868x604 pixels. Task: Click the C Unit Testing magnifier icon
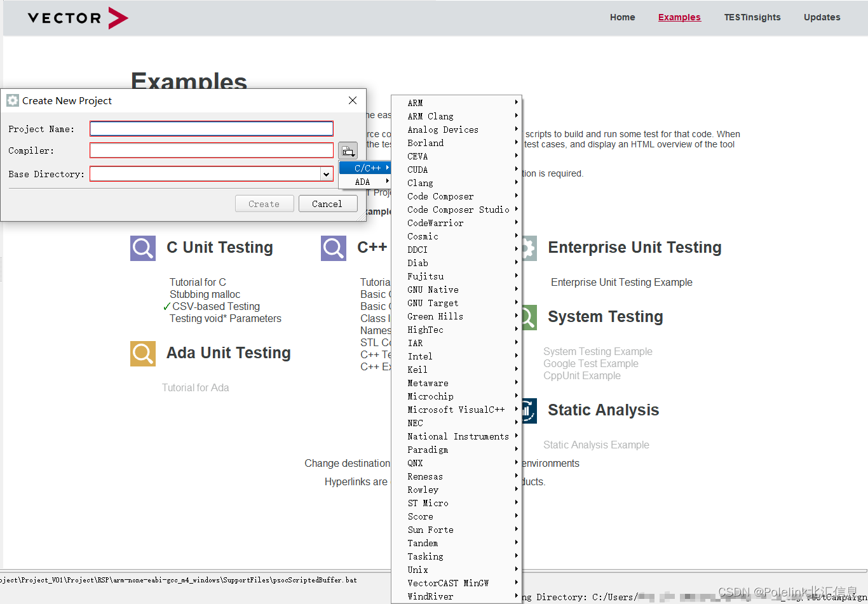(x=143, y=248)
